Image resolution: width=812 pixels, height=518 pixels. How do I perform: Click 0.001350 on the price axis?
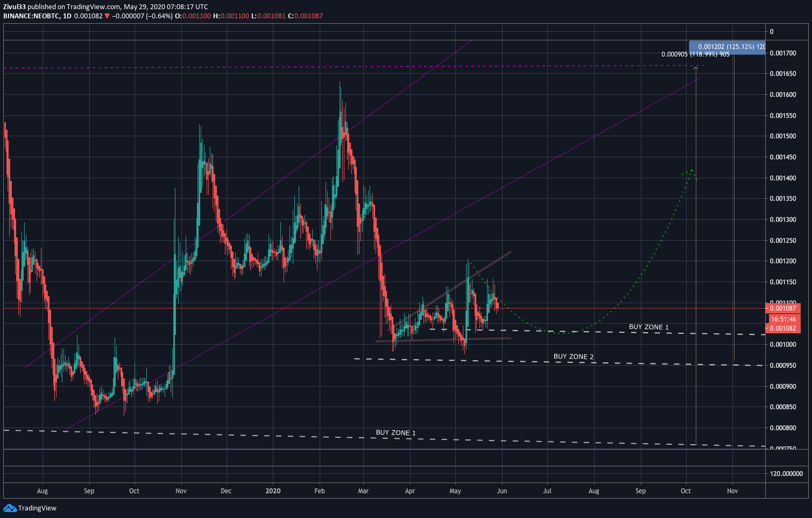click(x=783, y=199)
